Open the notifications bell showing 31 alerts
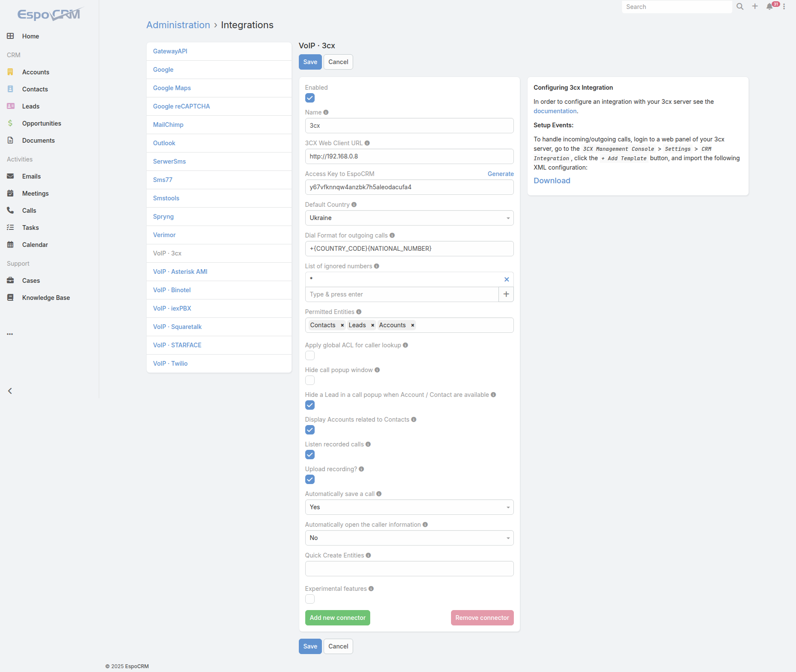The width and height of the screenshot is (796, 672). point(769,6)
